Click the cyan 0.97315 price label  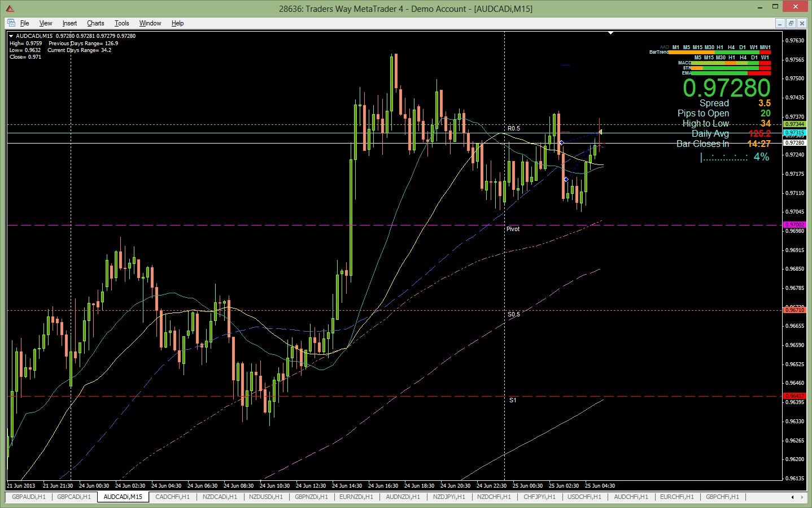[x=794, y=133]
